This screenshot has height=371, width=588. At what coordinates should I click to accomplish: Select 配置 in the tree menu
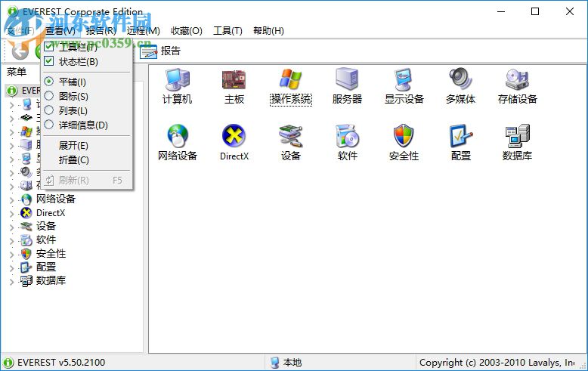tap(46, 267)
